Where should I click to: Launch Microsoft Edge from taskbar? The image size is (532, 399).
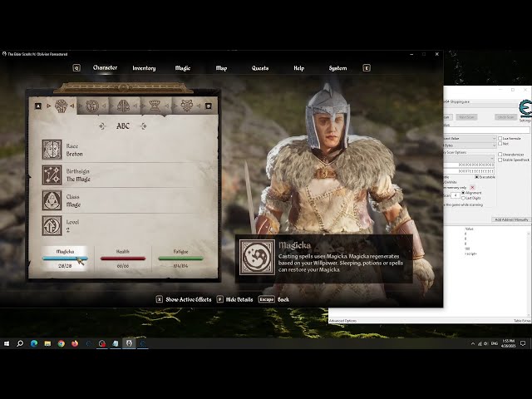(x=34, y=343)
